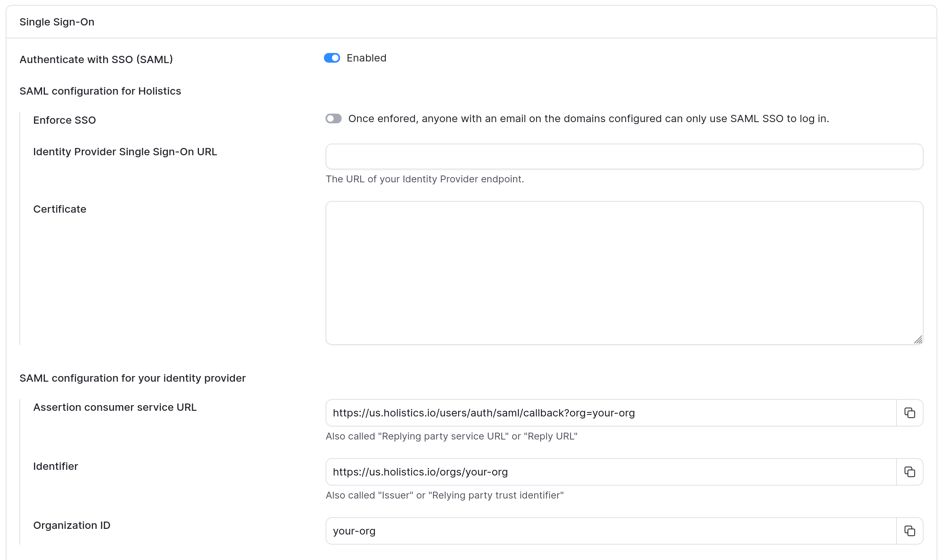Click the 'Identity Provider Single Sign-On URL' label
Viewport: 943px width, 560px height.
click(x=125, y=152)
